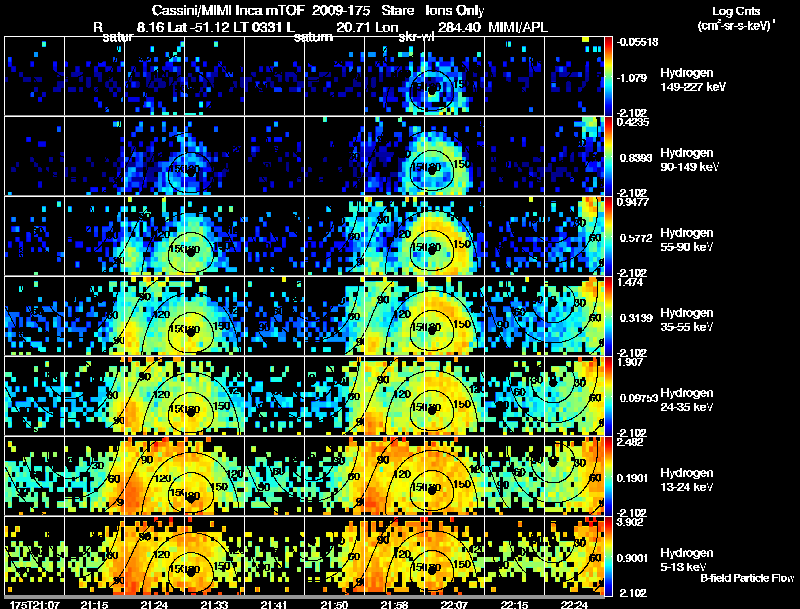This screenshot has width=800, height=609.
Task: Click the '284.40' header value
Action: pyautogui.click(x=459, y=27)
